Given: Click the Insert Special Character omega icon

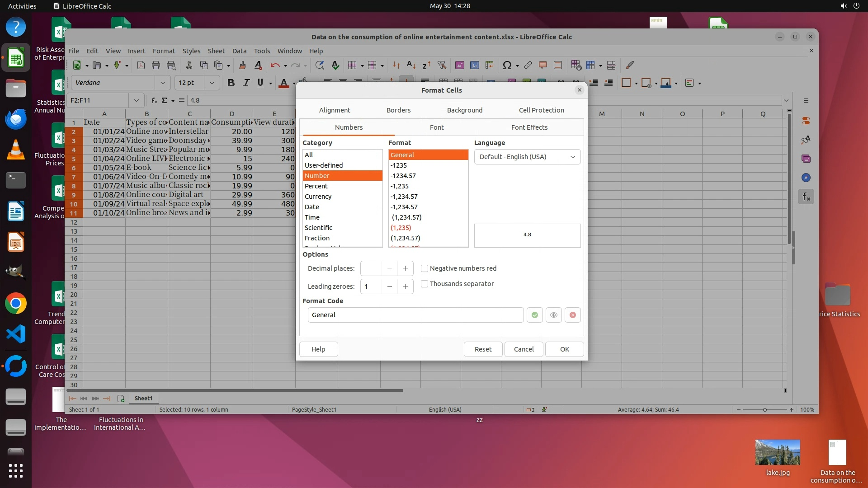Looking at the screenshot, I should (507, 66).
